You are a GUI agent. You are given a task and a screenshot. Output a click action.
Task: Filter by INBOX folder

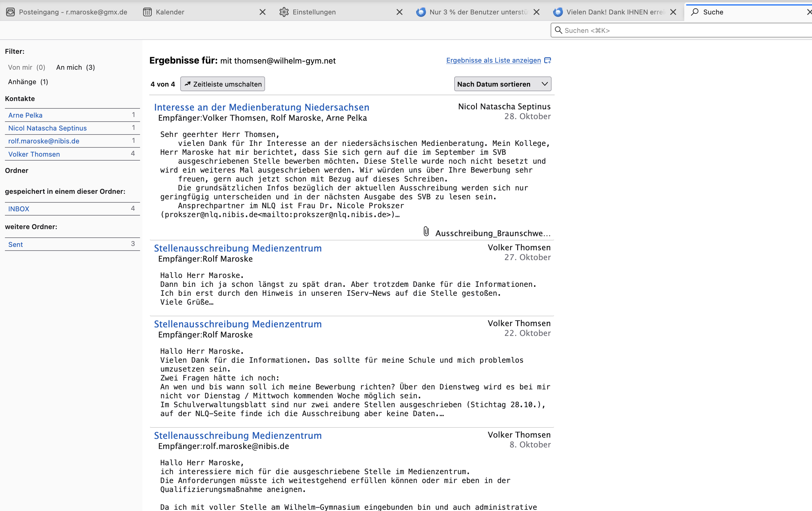coord(19,209)
